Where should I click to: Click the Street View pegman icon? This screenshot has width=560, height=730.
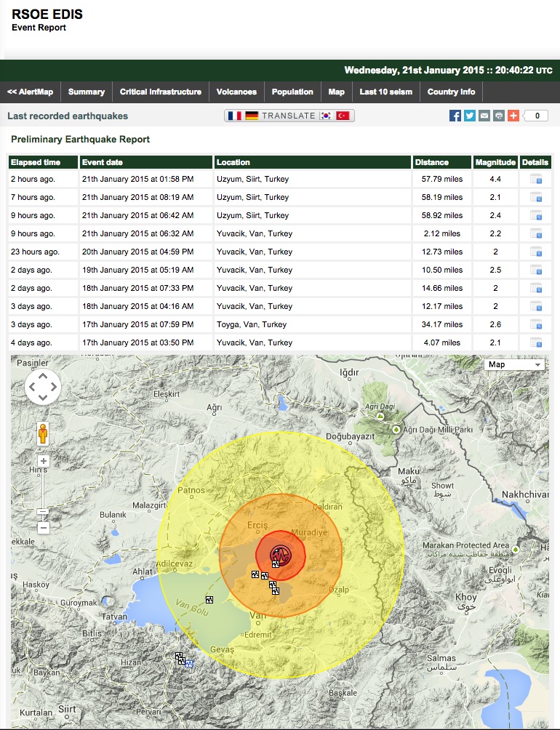coord(43,434)
